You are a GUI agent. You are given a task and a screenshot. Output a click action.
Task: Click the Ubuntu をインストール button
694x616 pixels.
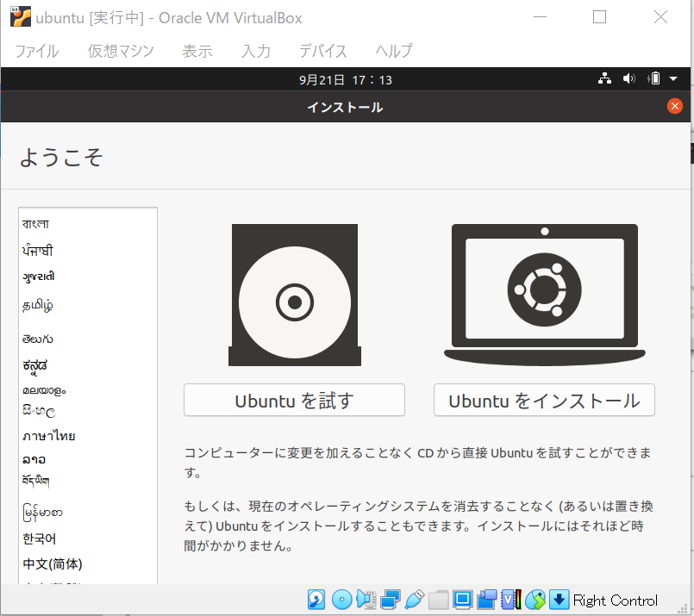(544, 401)
